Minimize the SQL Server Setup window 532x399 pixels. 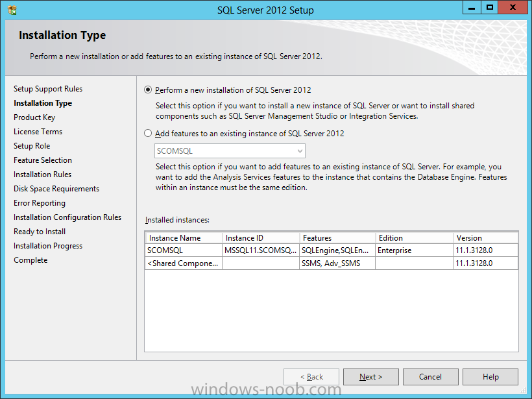(x=472, y=8)
